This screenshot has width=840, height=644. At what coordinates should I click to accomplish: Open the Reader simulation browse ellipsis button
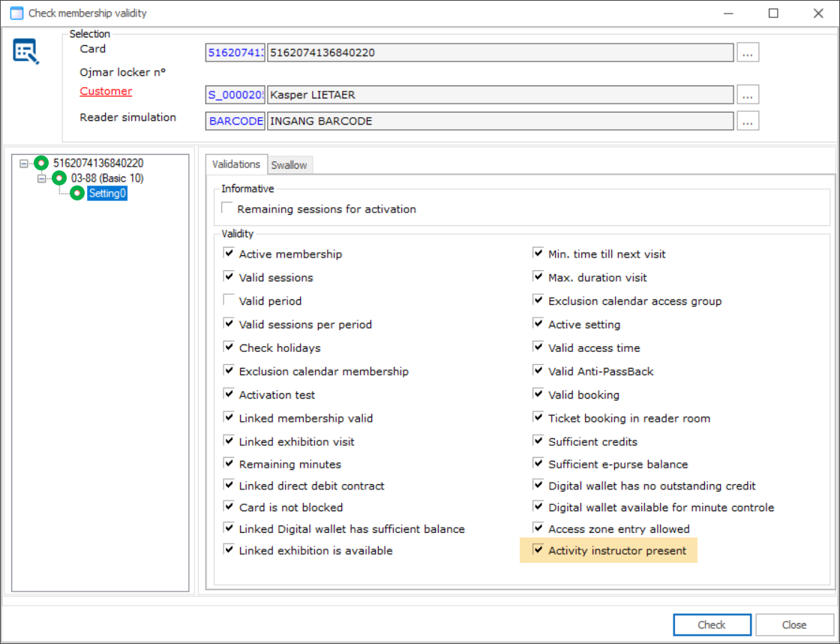coord(748,121)
